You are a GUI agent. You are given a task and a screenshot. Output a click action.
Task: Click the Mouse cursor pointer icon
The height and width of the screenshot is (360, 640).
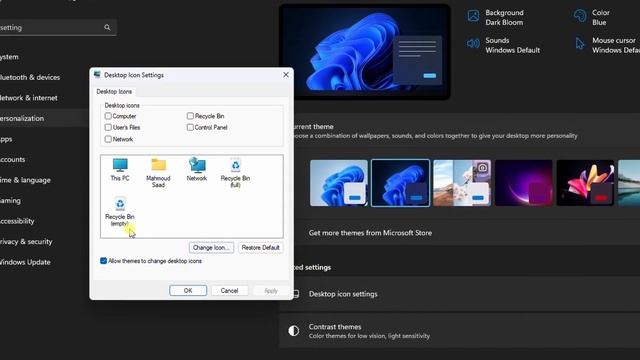[x=580, y=44]
